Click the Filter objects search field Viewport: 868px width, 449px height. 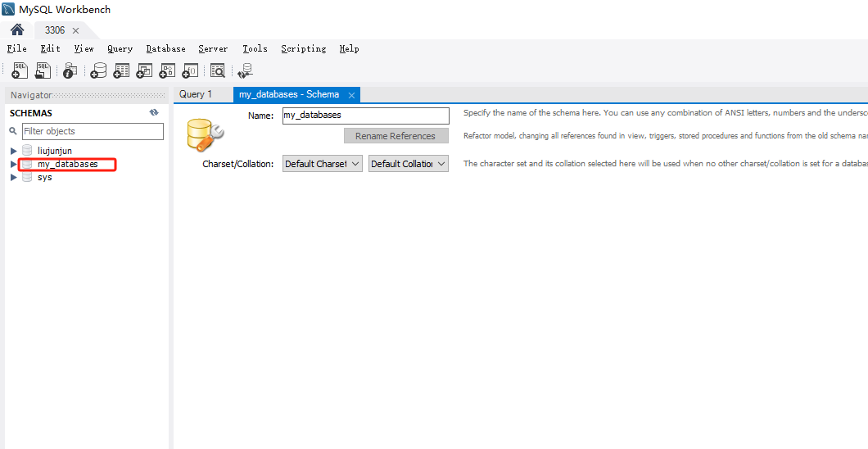[93, 131]
